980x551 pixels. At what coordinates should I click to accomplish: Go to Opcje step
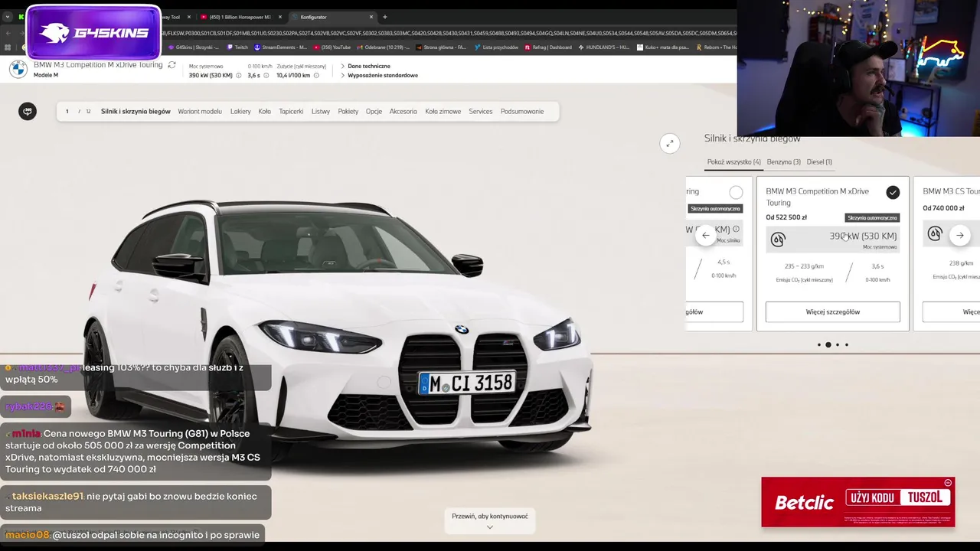(374, 112)
